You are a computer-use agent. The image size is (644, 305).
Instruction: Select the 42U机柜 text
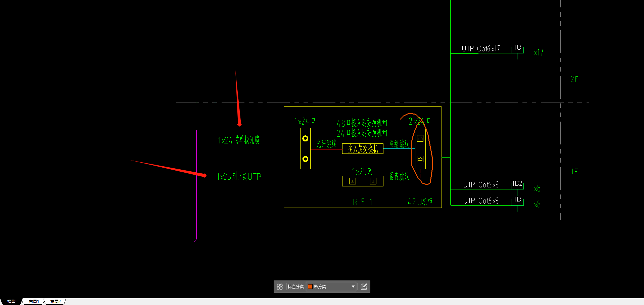(x=420, y=202)
